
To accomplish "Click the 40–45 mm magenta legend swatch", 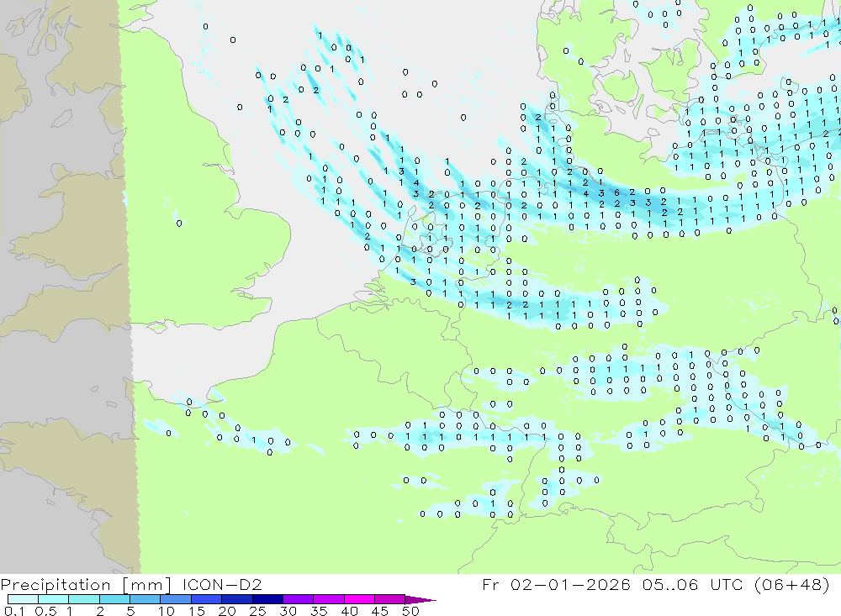I will [359, 599].
